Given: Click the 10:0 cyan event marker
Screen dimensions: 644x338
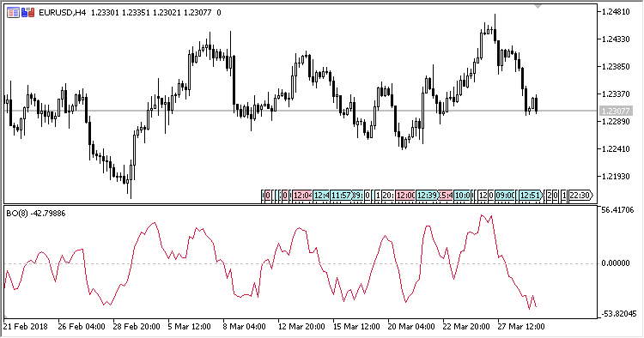Looking at the screenshot, I should click(463, 196).
